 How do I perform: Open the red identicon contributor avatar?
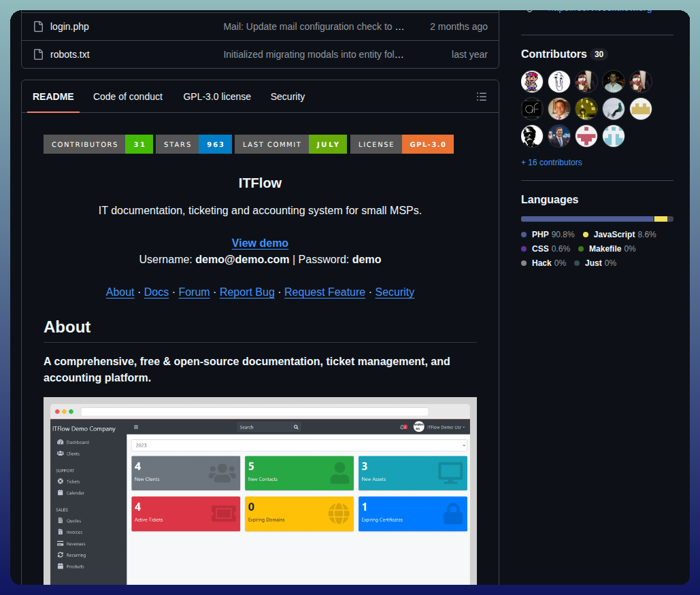586,136
